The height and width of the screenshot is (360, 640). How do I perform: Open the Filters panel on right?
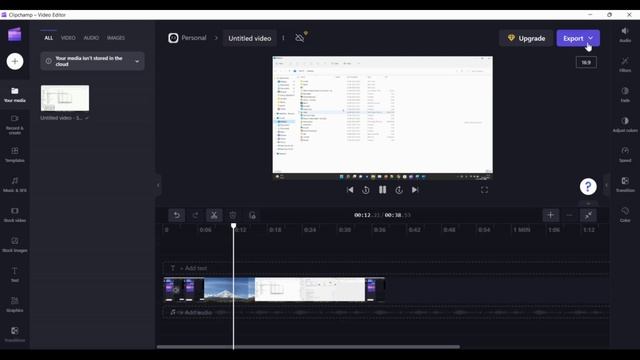[625, 65]
